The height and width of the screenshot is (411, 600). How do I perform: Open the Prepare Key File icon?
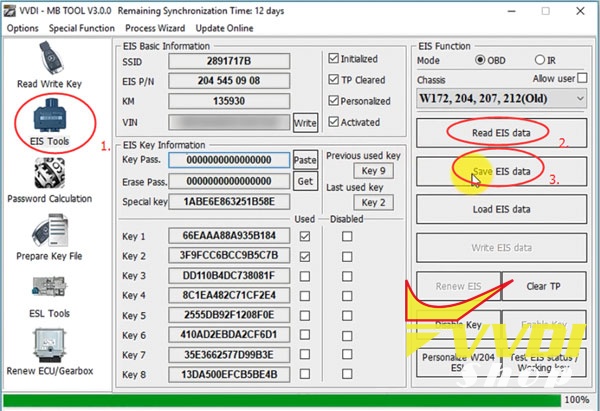50,230
